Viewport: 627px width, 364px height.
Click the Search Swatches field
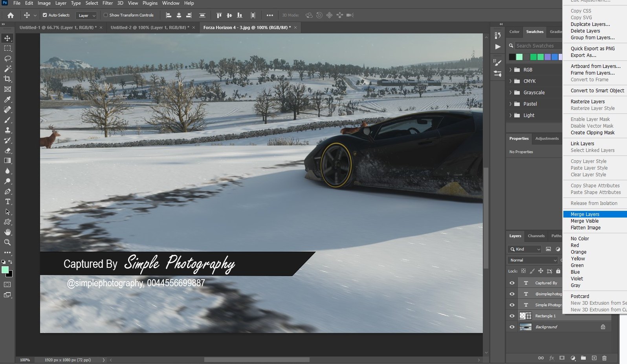tap(538, 46)
